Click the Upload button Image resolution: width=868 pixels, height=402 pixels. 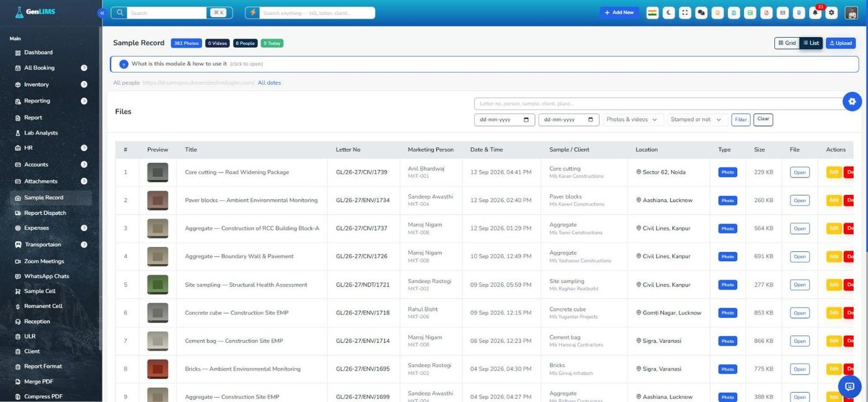coord(841,43)
